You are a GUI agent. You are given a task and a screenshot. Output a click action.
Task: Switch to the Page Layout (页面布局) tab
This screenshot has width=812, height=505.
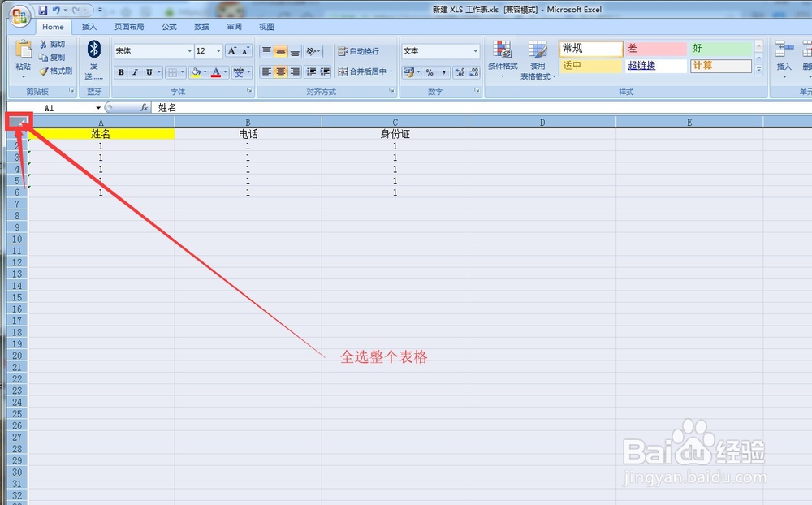click(129, 27)
